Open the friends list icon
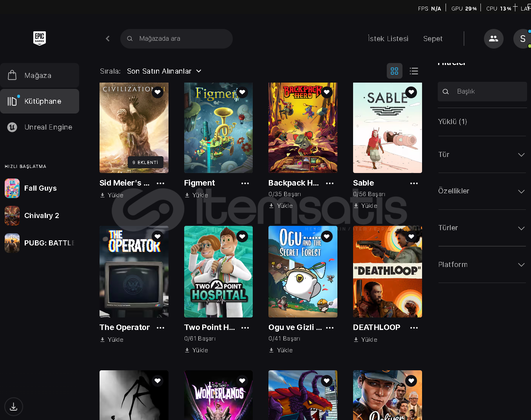Image resolution: width=531 pixels, height=420 pixels. (494, 39)
